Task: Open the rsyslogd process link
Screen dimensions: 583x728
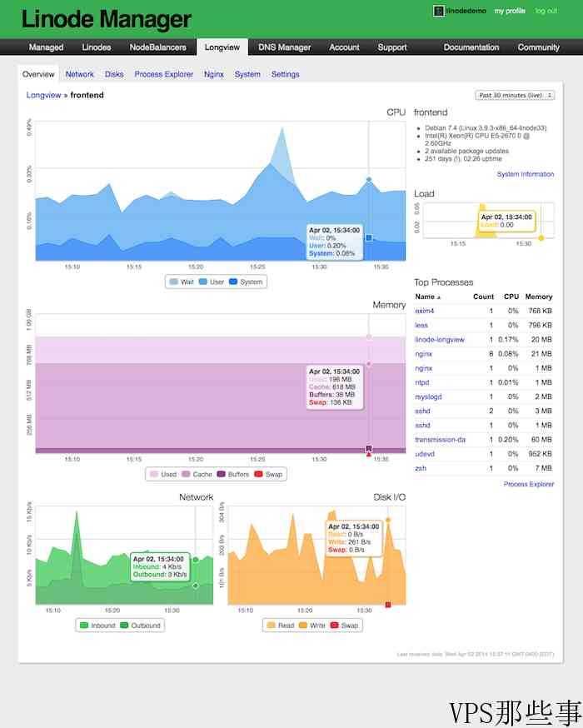Action: click(x=428, y=397)
